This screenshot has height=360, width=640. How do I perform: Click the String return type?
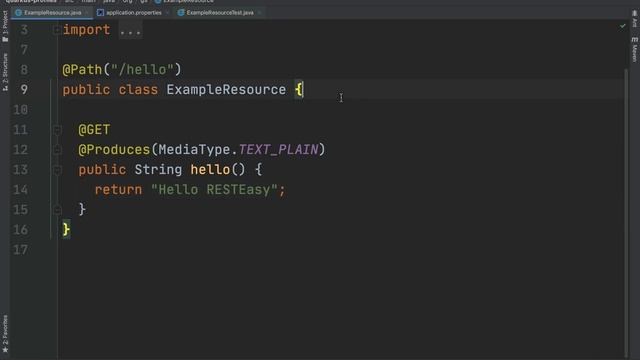(158, 169)
